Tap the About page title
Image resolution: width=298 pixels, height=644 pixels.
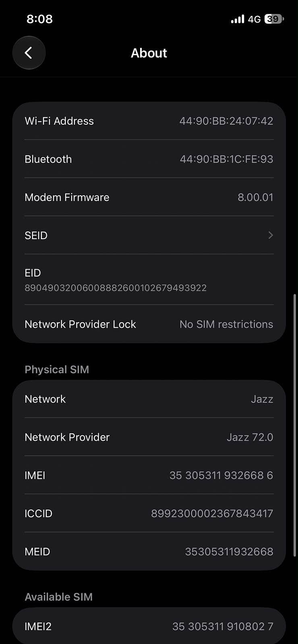tap(149, 53)
